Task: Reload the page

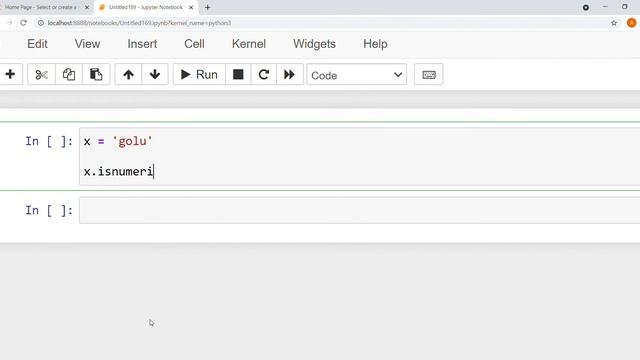Action: (x=23, y=23)
